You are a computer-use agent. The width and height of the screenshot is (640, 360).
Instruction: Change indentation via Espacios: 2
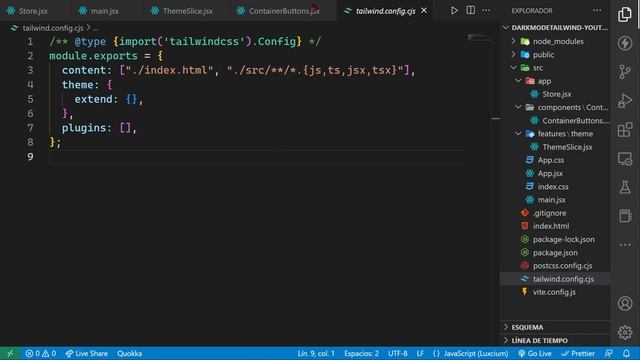(361, 353)
